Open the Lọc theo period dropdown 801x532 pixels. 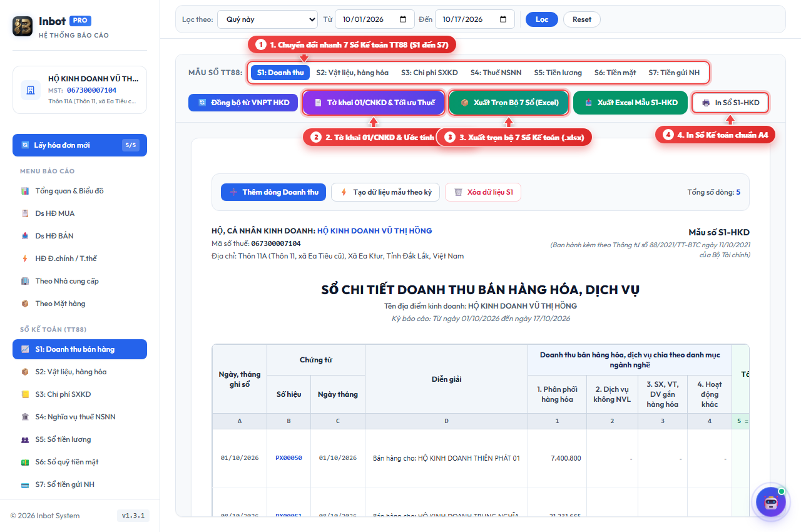coord(268,19)
